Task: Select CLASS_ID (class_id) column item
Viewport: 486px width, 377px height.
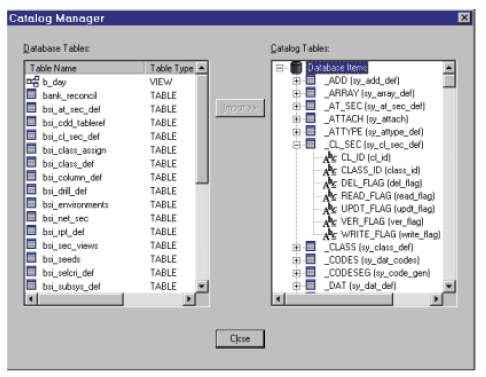Action: pyautogui.click(x=380, y=170)
